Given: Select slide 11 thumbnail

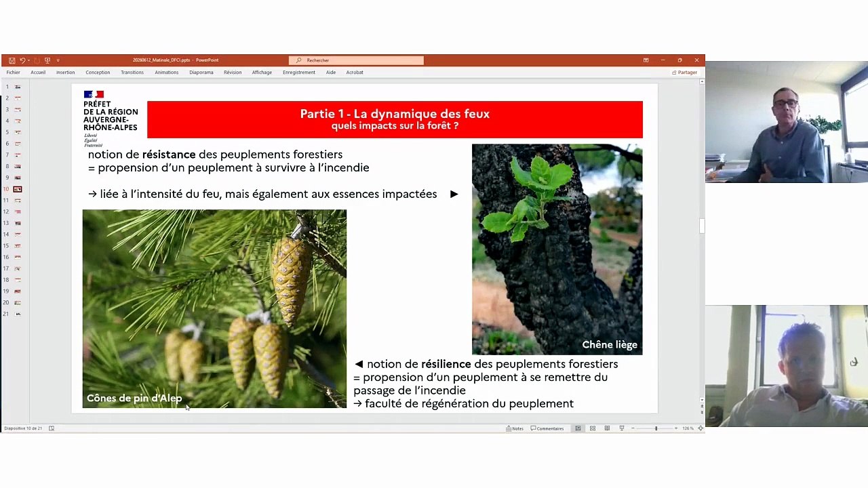Looking at the screenshot, I should [x=18, y=201].
